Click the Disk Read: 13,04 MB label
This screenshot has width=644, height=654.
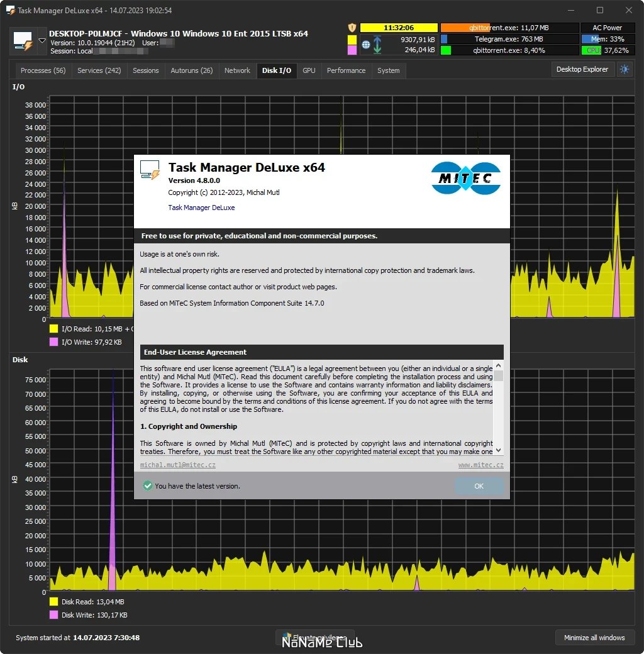[x=93, y=601]
